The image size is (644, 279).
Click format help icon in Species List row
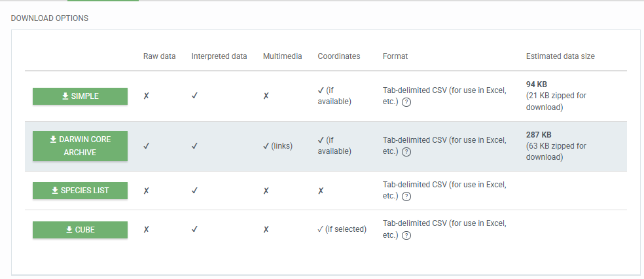(406, 196)
